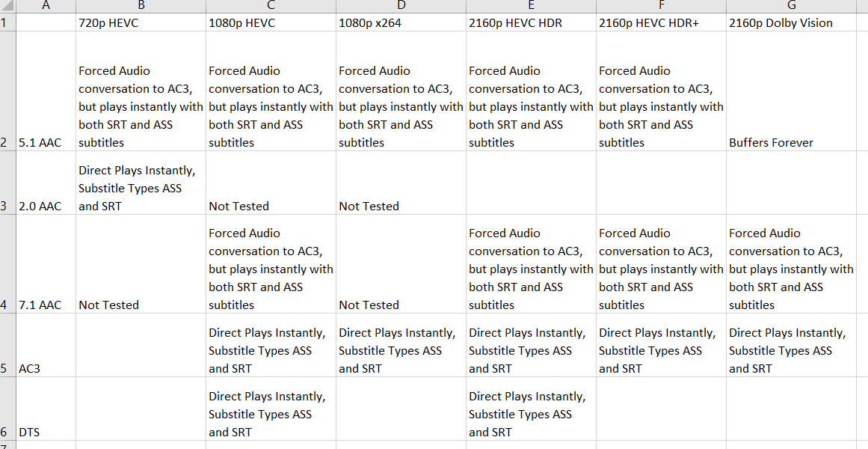
Task: Select the 1080p x264 header cell
Action: 401,22
